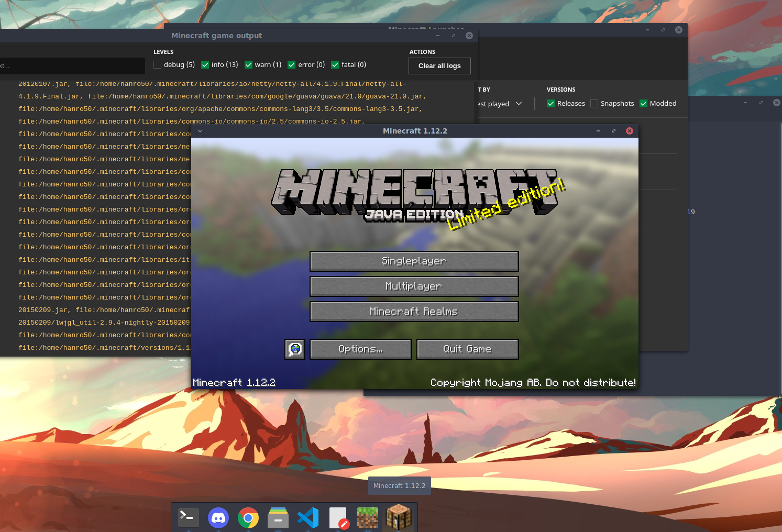Click the log line containing commons-io-2.5.jar

[192, 121]
